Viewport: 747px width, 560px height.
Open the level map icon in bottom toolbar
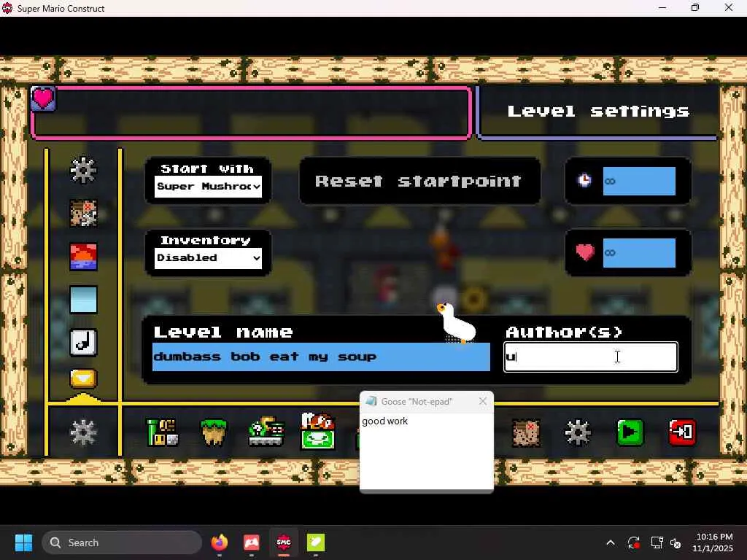click(526, 432)
